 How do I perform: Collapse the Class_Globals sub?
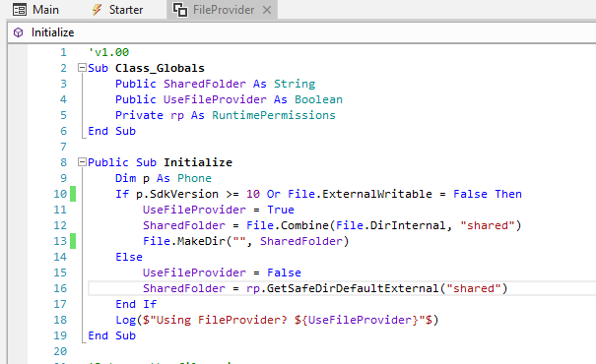(x=82, y=68)
